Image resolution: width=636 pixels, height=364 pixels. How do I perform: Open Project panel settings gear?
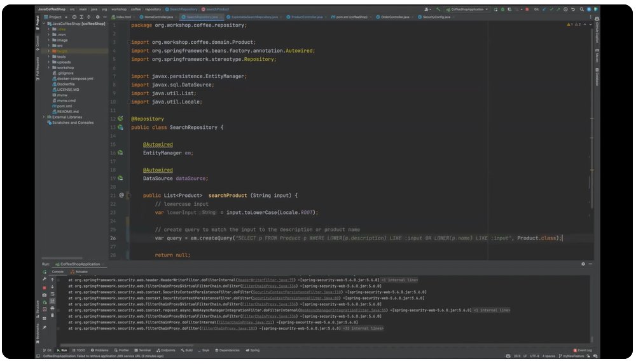click(x=97, y=17)
